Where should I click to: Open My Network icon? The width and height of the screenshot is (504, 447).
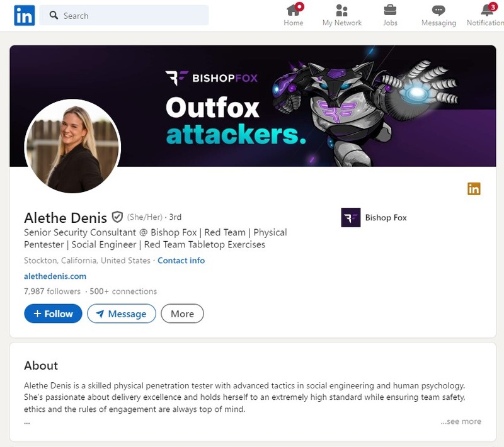[x=341, y=11]
